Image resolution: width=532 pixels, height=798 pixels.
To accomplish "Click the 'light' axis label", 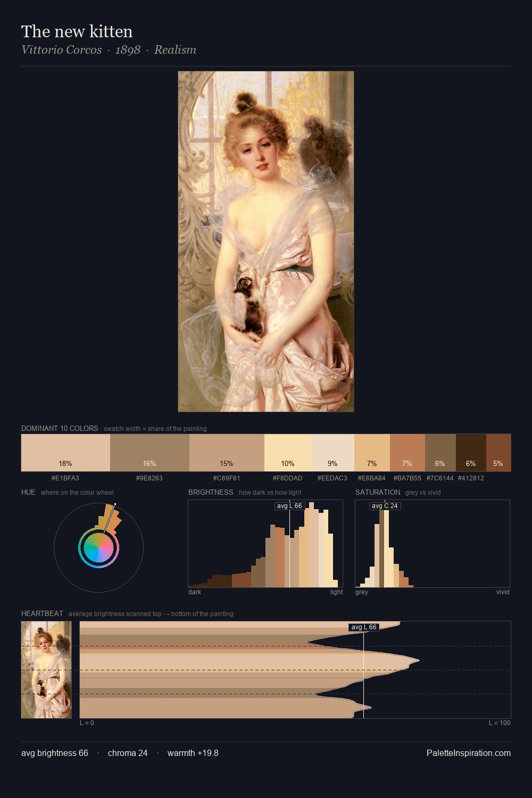I will pos(337,592).
